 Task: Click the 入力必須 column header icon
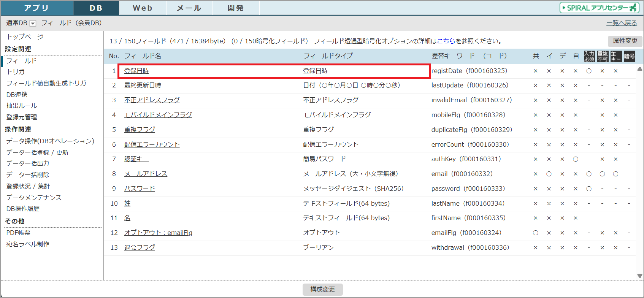589,56
